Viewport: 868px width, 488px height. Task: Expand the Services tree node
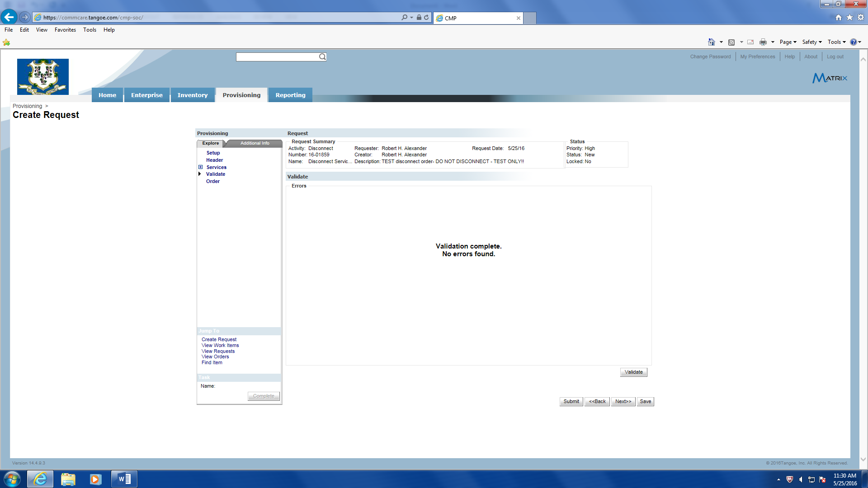(200, 167)
